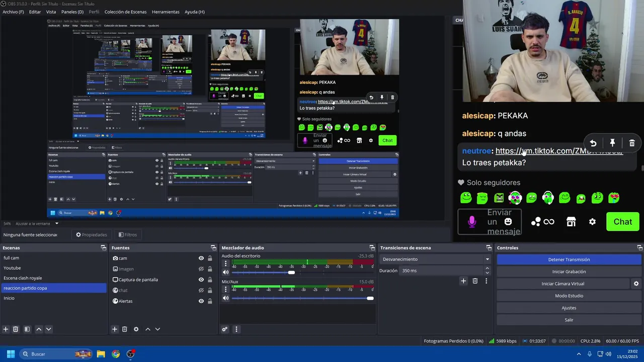Open virtual camera settings gear
The height and width of the screenshot is (362, 644).
click(636, 284)
